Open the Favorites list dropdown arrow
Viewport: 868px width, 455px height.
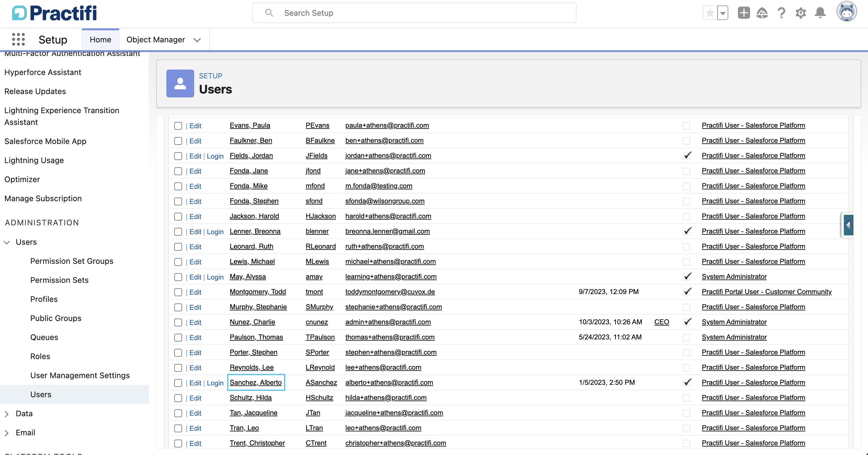pos(723,13)
